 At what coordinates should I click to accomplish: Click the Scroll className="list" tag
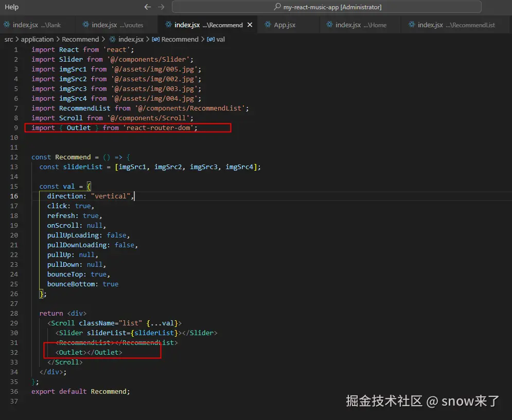tap(114, 323)
